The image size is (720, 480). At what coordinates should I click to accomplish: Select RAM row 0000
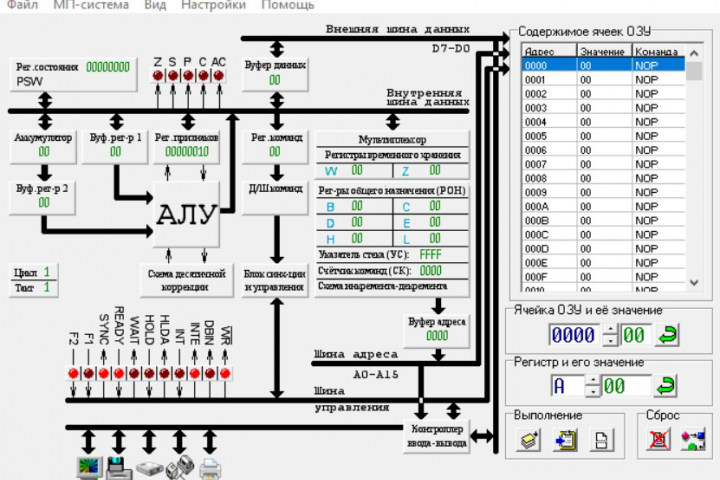click(603, 65)
